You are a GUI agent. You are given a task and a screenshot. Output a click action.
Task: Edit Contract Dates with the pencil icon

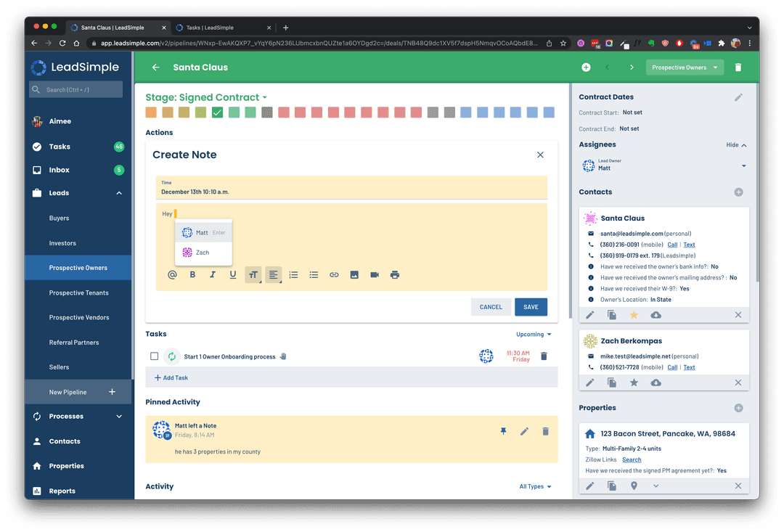point(738,97)
